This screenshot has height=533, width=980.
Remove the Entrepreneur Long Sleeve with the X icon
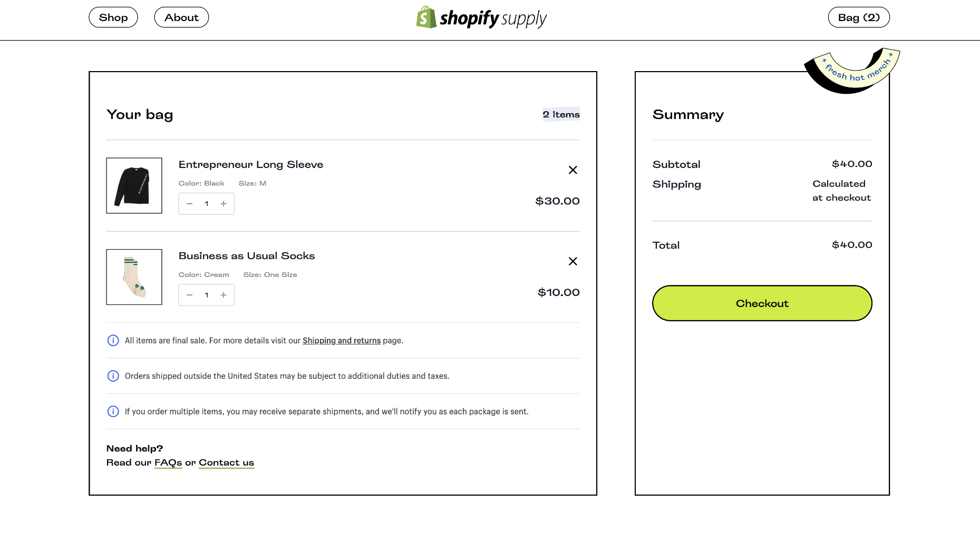[x=573, y=170]
